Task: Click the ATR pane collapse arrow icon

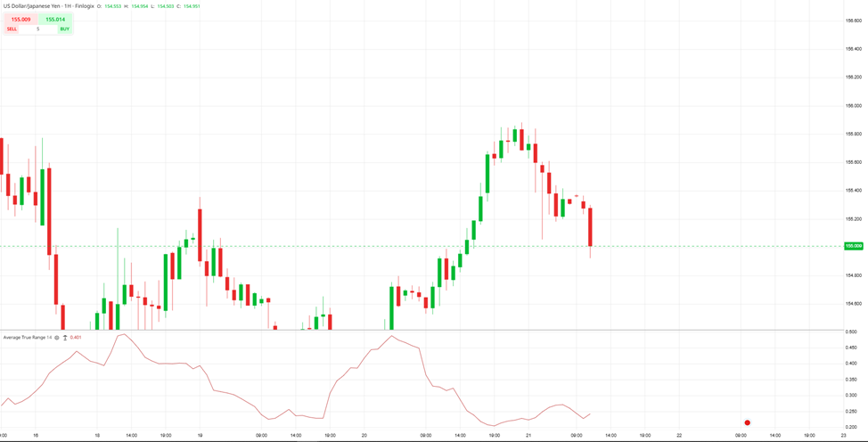Action: tap(65, 338)
